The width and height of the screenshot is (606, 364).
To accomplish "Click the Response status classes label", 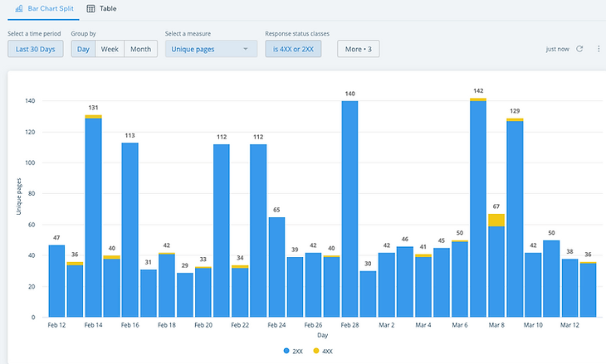I will (x=297, y=34).
